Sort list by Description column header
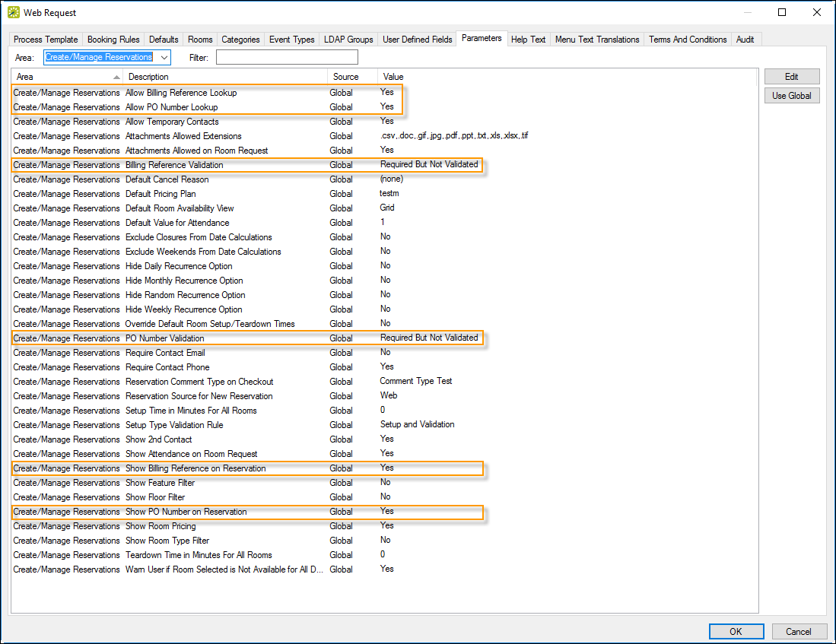The height and width of the screenshot is (644, 836). coord(225,77)
